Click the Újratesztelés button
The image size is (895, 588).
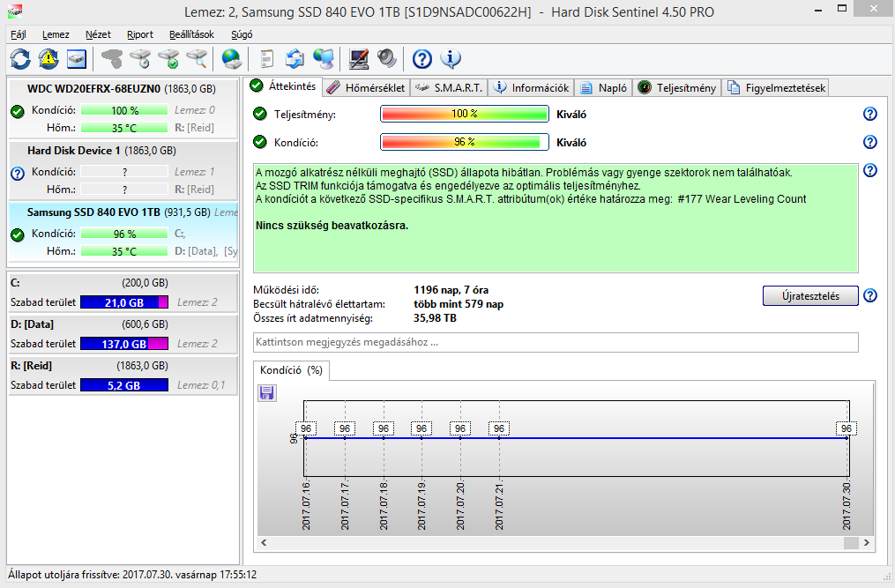[x=810, y=295]
